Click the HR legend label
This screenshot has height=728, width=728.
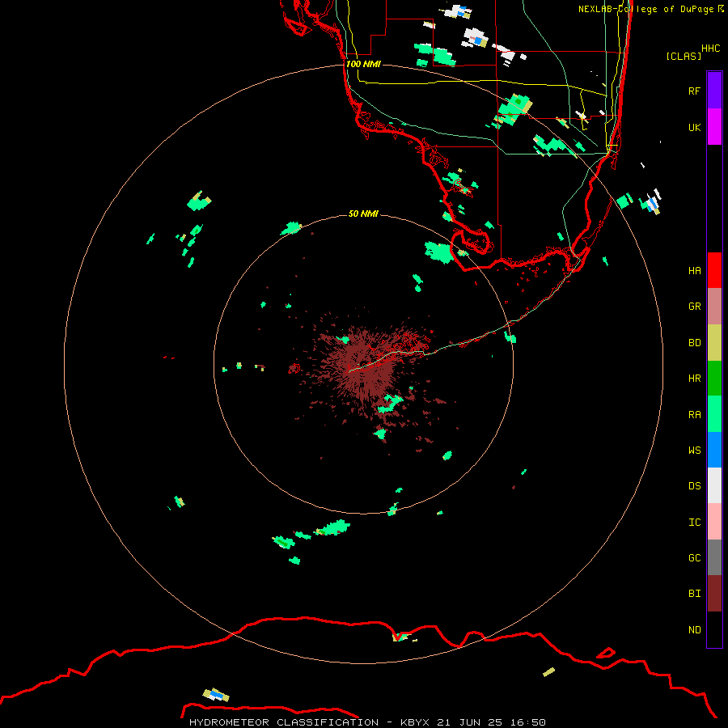point(694,379)
